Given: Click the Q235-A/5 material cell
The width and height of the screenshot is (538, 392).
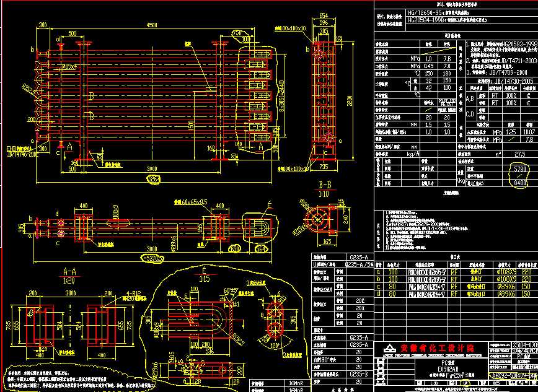Looking at the screenshot, I should coord(358,264).
